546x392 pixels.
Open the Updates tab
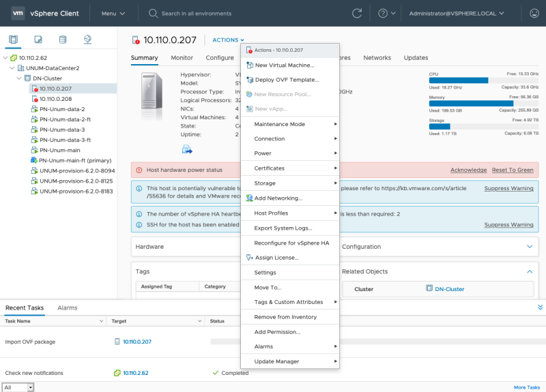pyautogui.click(x=416, y=58)
